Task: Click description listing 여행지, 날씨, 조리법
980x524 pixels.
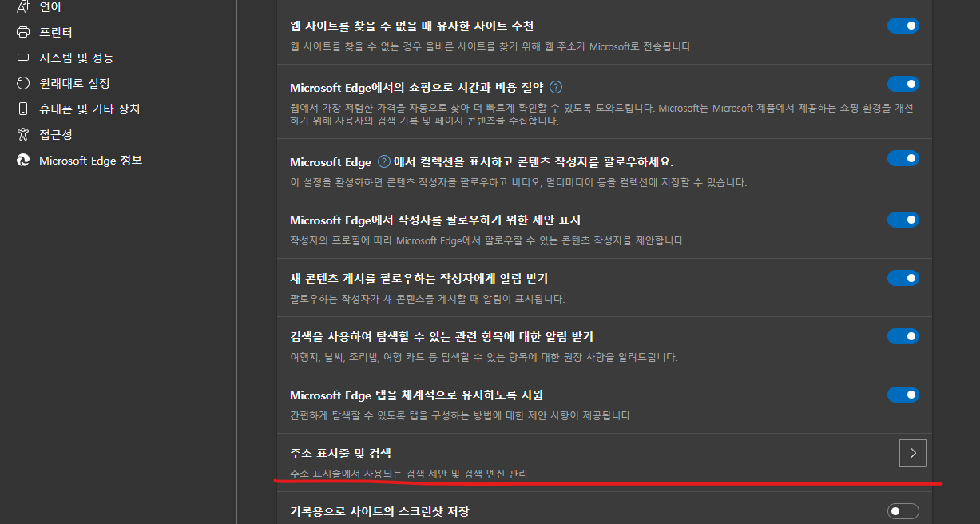Action: (484, 357)
